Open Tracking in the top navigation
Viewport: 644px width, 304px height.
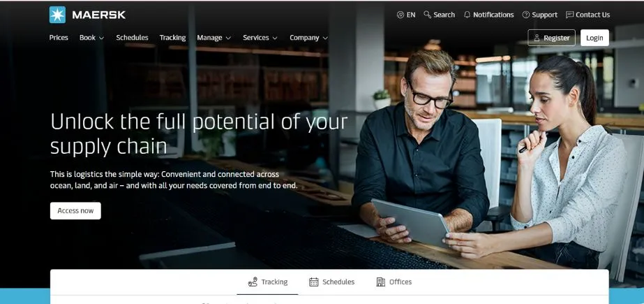coord(172,38)
